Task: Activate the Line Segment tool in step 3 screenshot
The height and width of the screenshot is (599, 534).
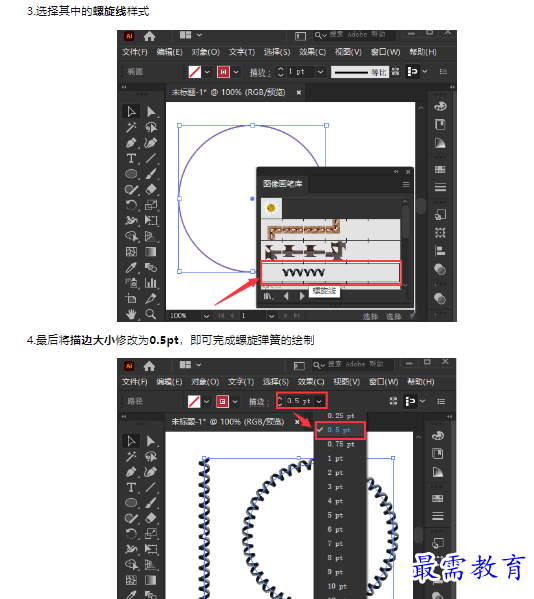Action: [151, 158]
